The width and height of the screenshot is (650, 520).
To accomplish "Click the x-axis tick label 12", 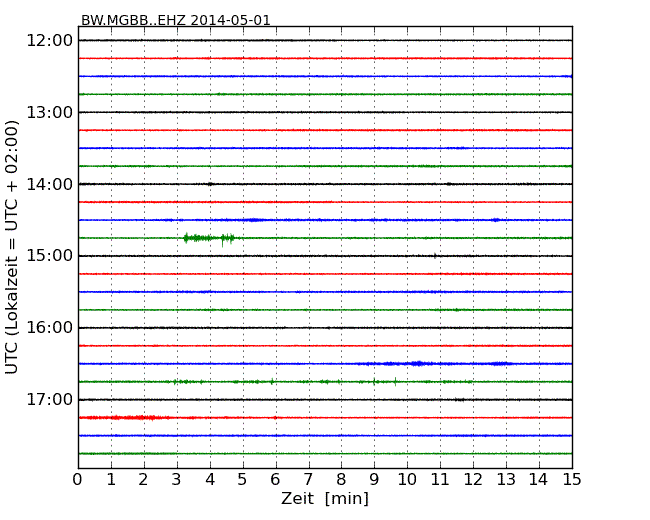I will click(473, 480).
